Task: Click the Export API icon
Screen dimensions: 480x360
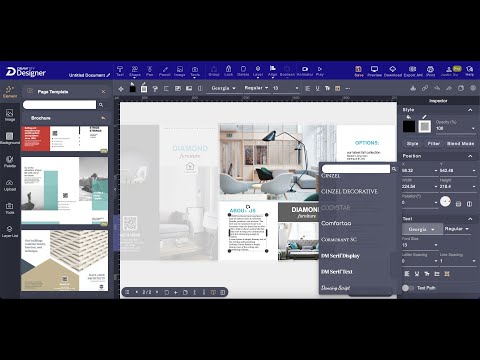Action: click(413, 71)
